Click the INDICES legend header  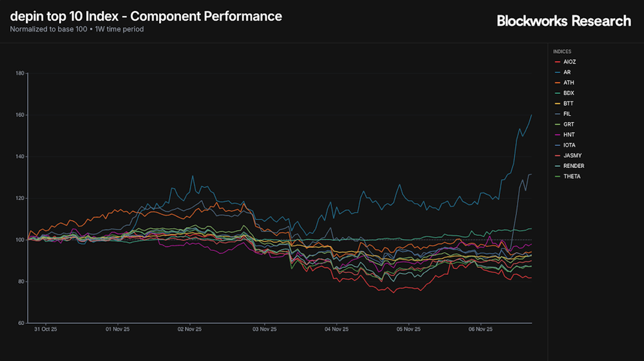pos(562,51)
